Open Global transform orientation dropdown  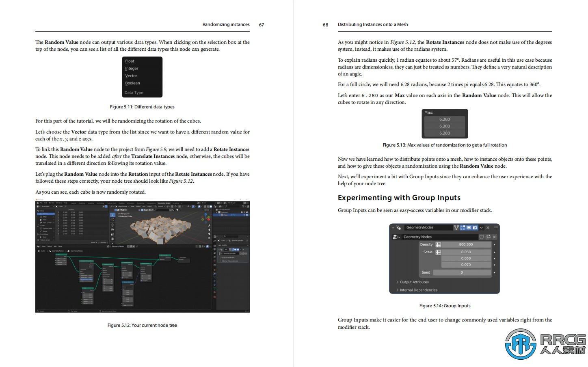(160, 207)
